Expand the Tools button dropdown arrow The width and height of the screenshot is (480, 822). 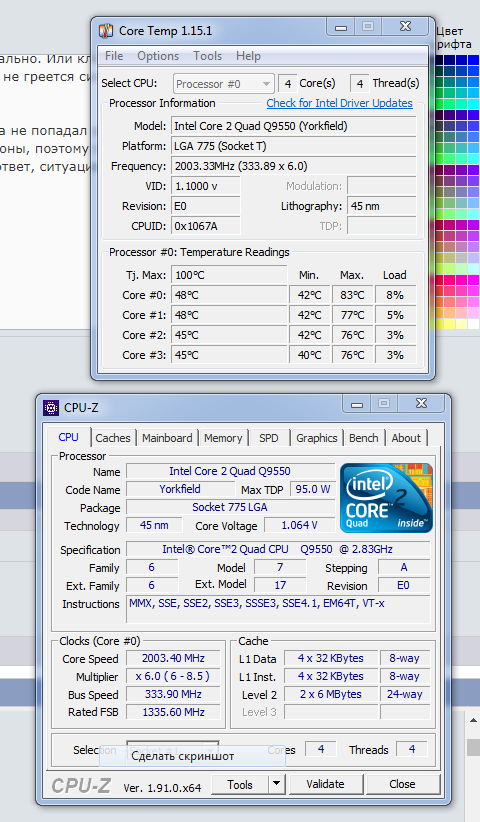point(276,784)
